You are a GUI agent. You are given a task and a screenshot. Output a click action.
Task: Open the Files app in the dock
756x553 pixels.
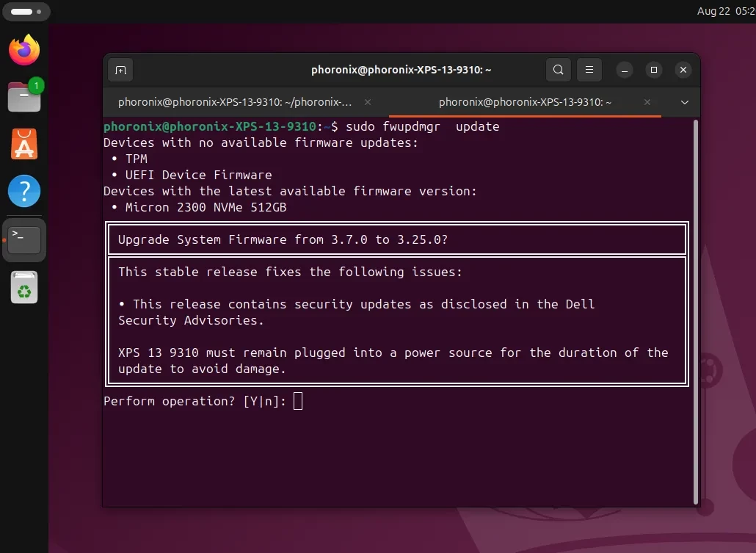pos(24,96)
